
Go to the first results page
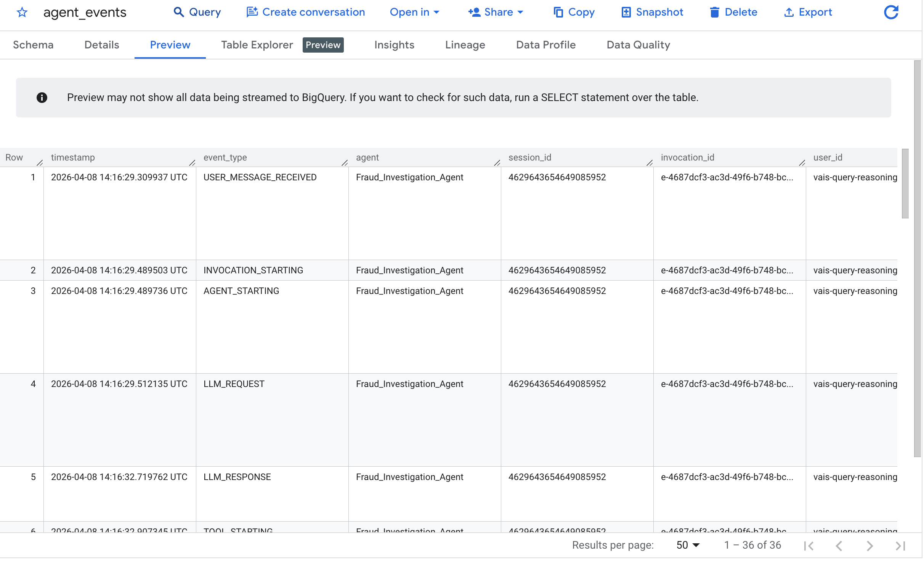click(809, 545)
